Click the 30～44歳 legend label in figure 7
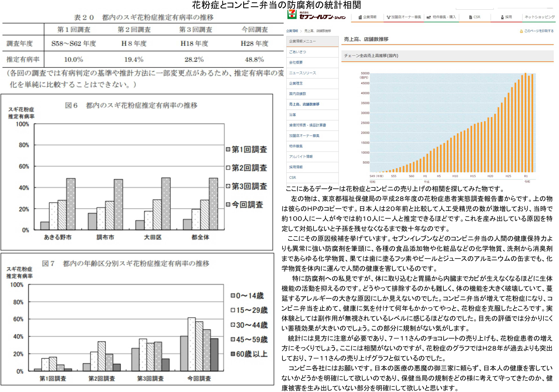Screen dimensions: 559x392 point(252,325)
